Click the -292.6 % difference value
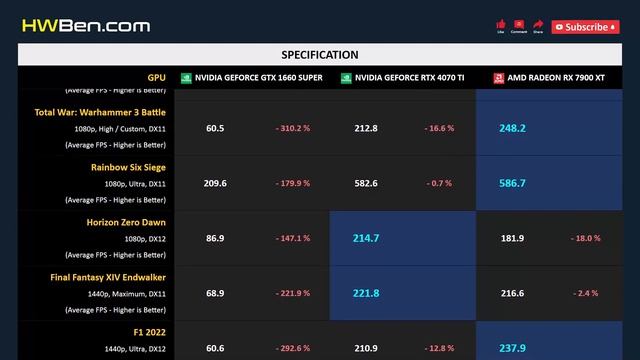The height and width of the screenshot is (360, 640). click(x=293, y=349)
